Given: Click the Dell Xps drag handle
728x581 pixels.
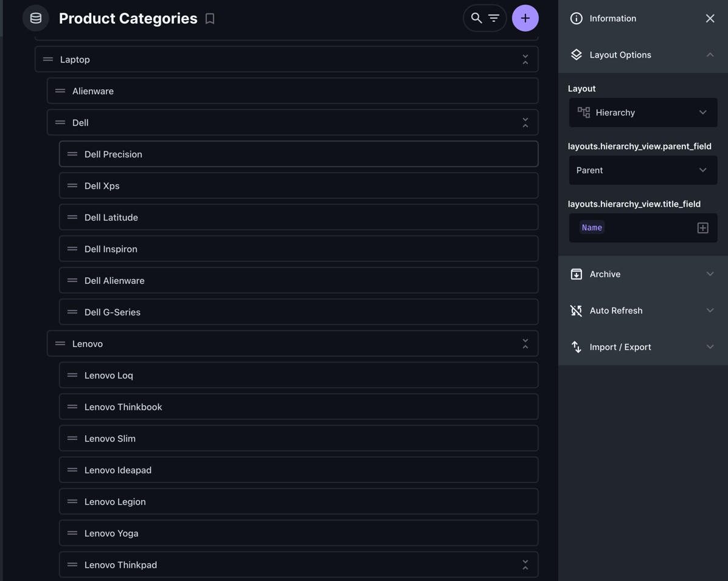Looking at the screenshot, I should [x=72, y=185].
